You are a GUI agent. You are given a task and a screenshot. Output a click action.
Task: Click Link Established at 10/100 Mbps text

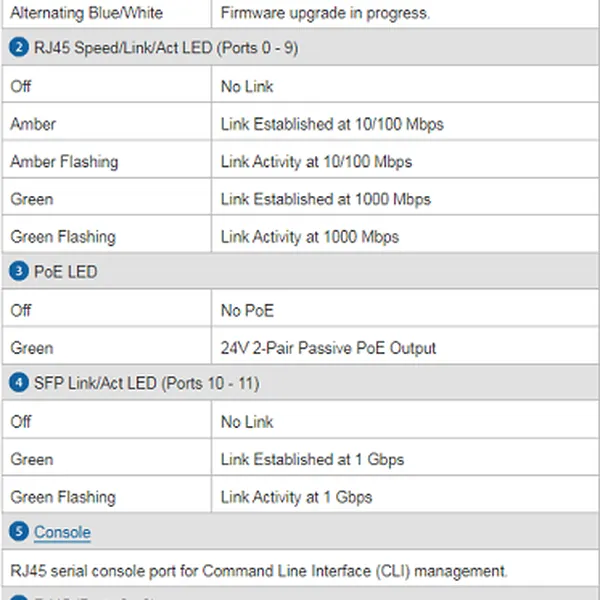[332, 125]
